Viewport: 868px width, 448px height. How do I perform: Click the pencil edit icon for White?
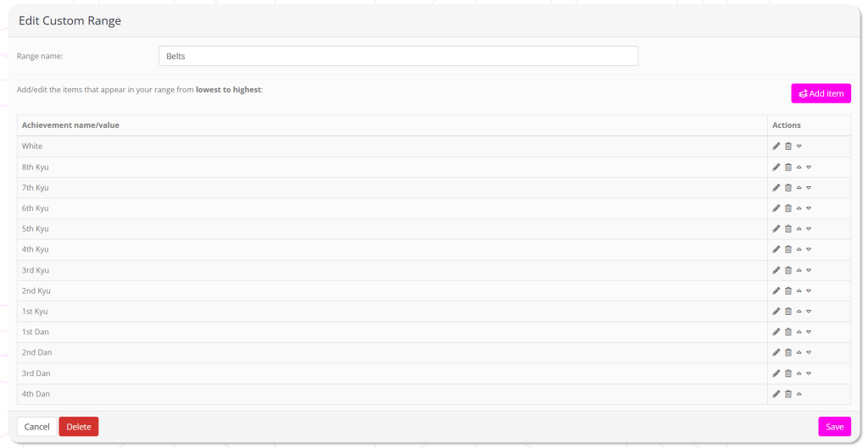[776, 147]
